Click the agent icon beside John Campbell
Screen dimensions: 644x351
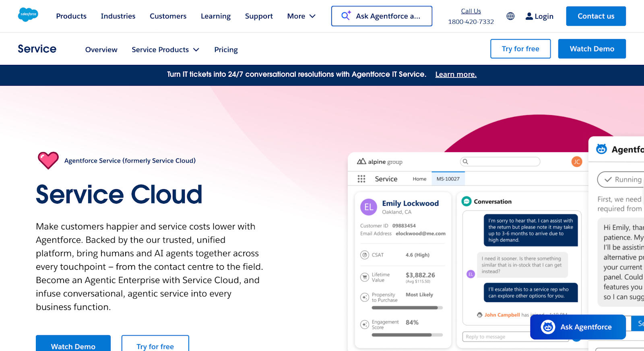point(479,315)
